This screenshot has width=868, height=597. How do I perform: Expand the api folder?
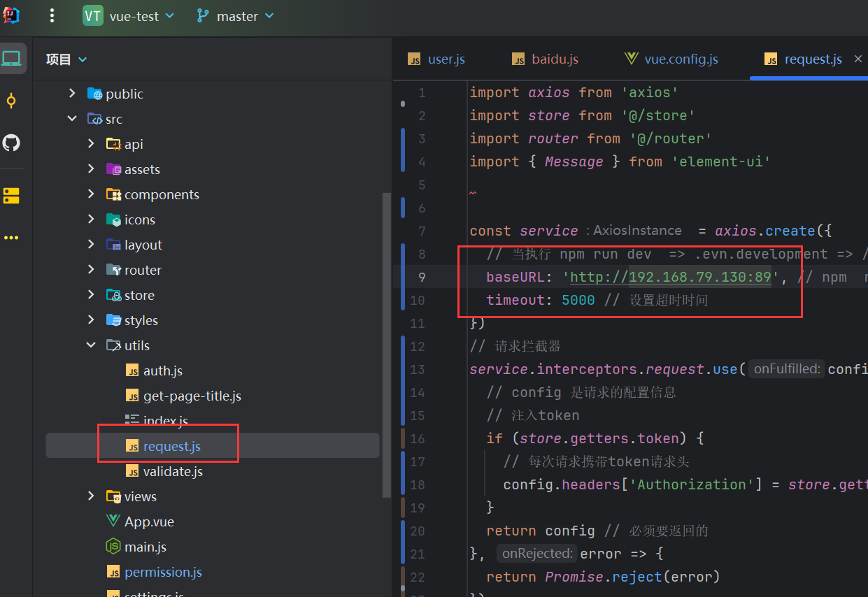pos(91,144)
